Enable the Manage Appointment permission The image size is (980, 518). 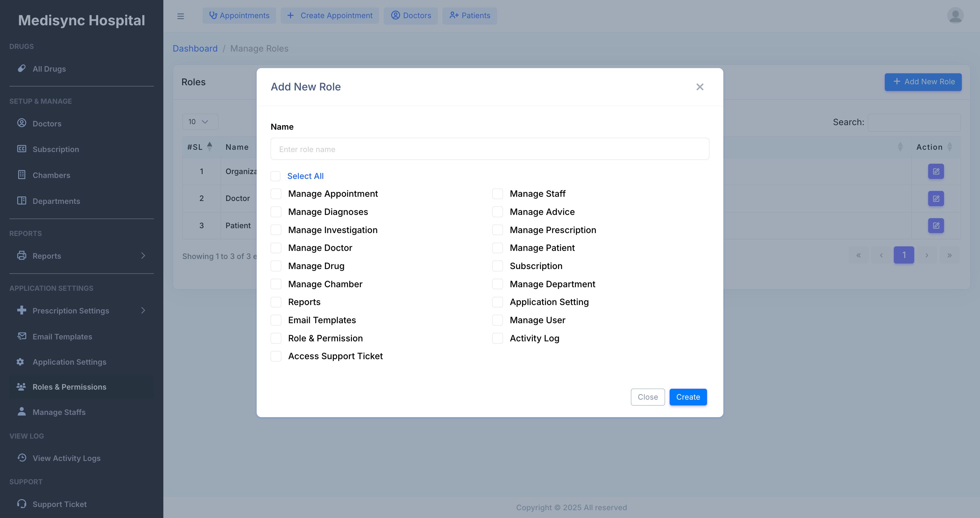click(276, 194)
